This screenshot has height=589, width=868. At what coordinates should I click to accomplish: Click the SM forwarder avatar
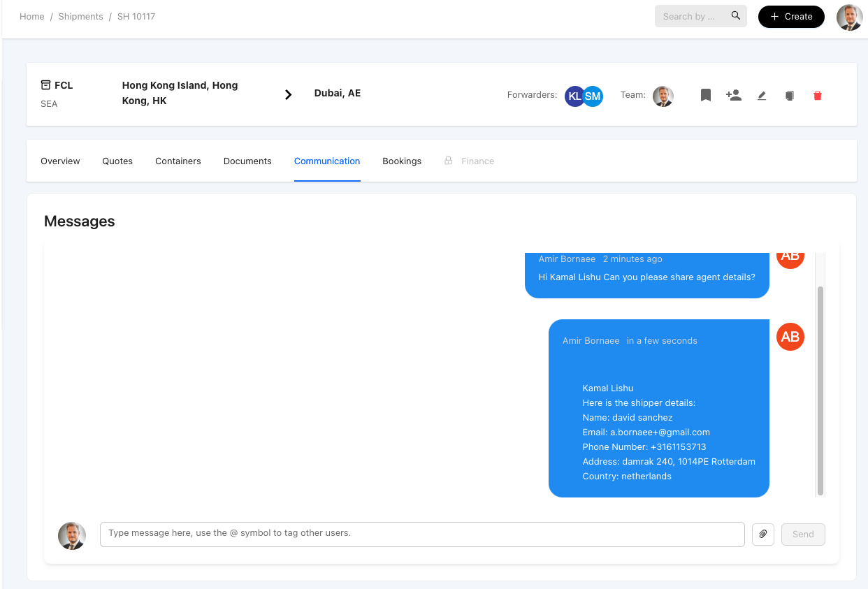pos(593,96)
